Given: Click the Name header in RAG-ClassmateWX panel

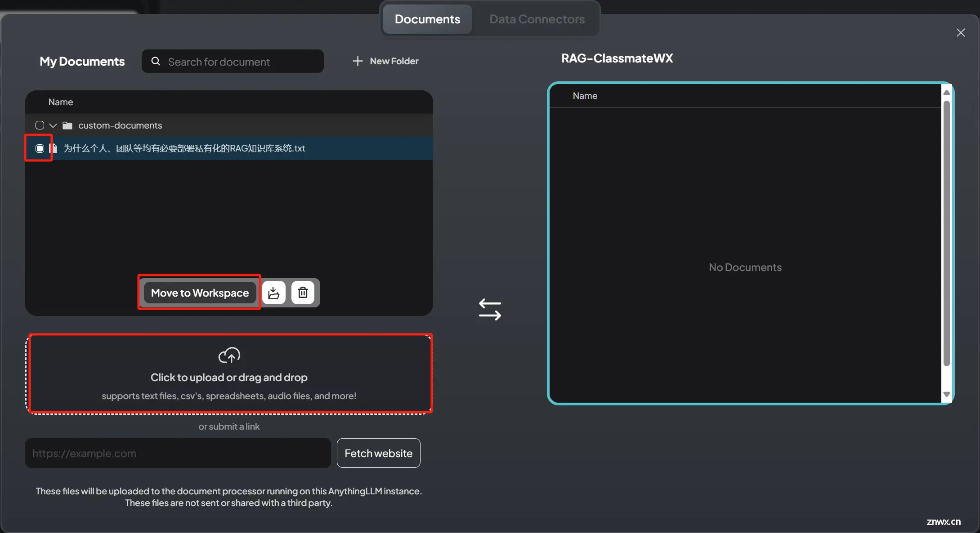Looking at the screenshot, I should 585,96.
